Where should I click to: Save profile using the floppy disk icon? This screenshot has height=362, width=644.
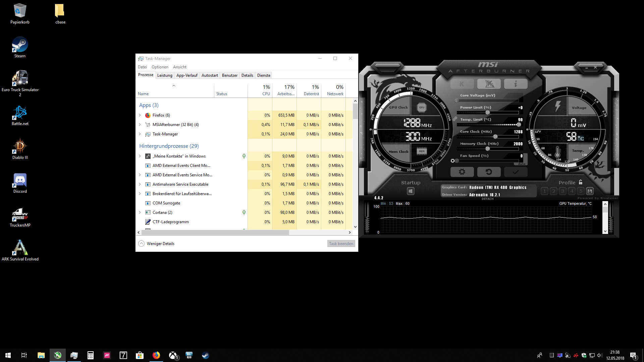tap(590, 191)
